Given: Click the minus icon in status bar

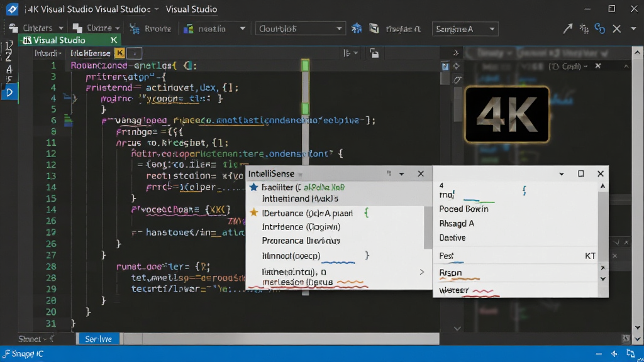Looking at the screenshot, I should tap(599, 353).
